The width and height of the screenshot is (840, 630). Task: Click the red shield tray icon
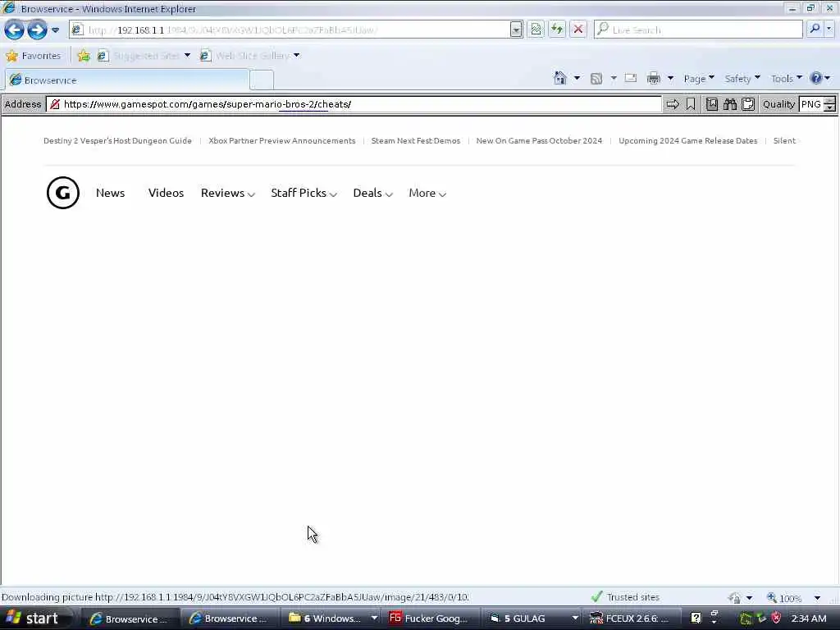click(776, 619)
